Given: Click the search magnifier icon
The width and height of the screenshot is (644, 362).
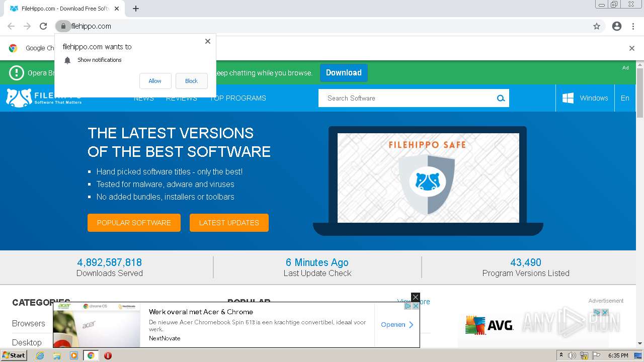Looking at the screenshot, I should point(501,98).
